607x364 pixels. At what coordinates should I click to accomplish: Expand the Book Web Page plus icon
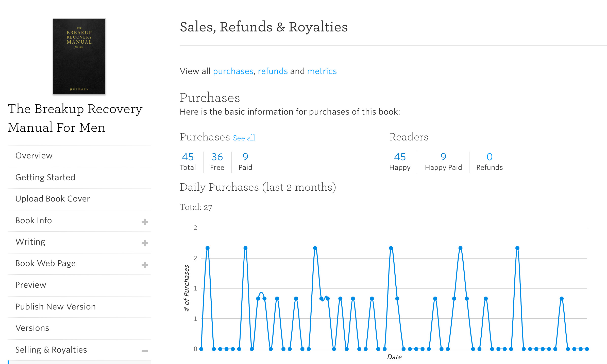click(x=145, y=265)
